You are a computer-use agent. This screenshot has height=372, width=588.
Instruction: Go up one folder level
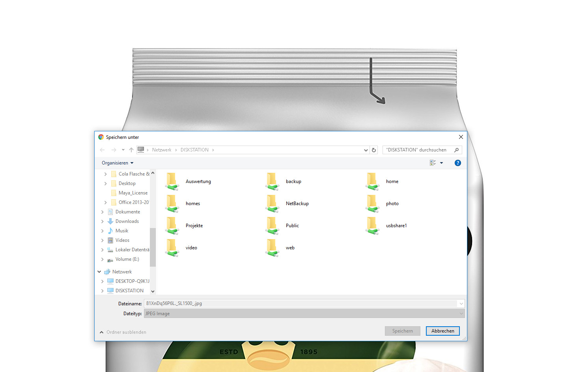click(x=131, y=150)
